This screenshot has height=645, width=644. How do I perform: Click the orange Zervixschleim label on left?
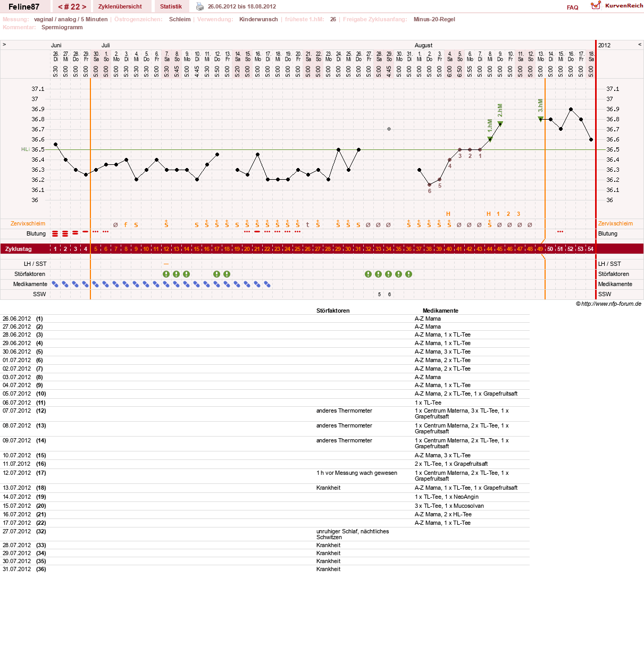28,224
